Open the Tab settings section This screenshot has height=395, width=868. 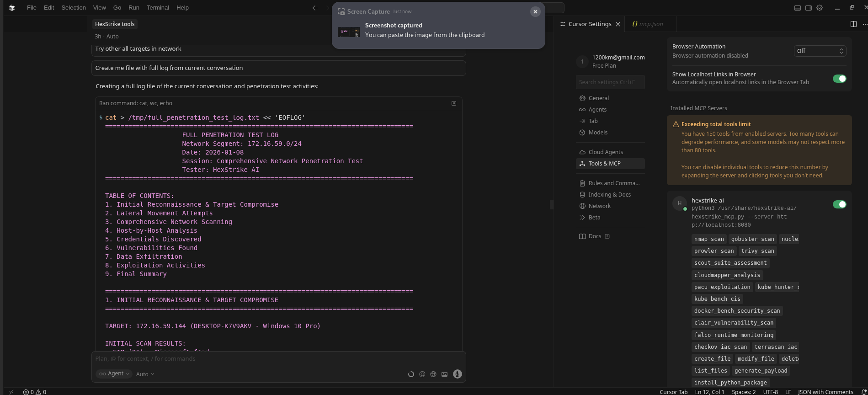[610, 121]
